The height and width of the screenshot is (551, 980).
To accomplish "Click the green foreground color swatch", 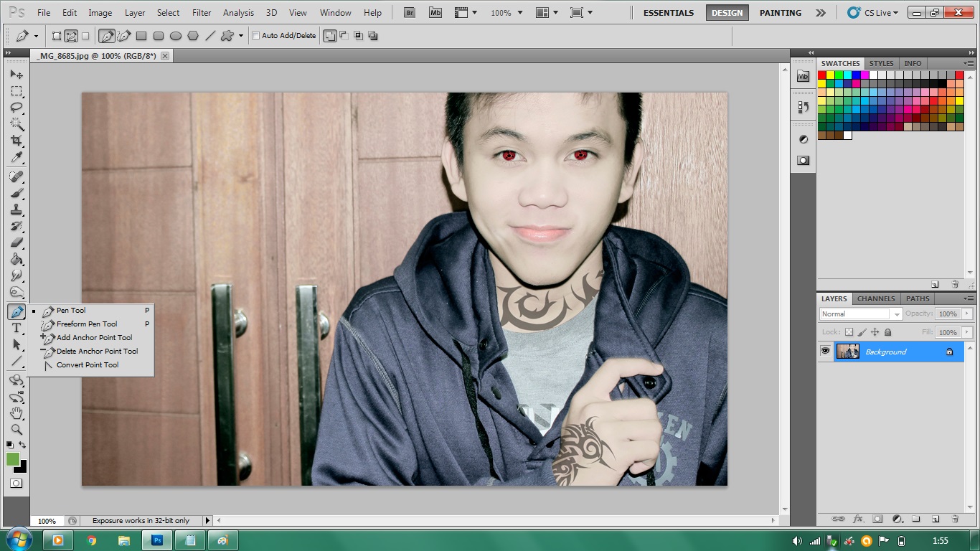I will pyautogui.click(x=12, y=459).
